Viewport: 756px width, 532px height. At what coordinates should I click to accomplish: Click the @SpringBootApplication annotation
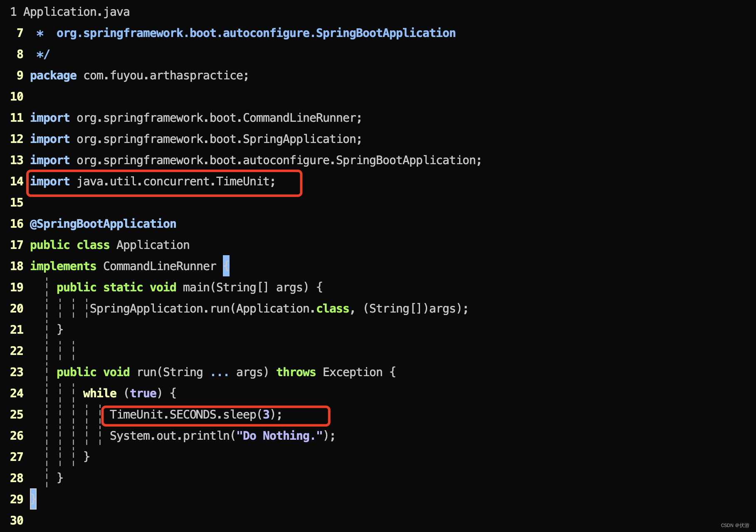[103, 224]
